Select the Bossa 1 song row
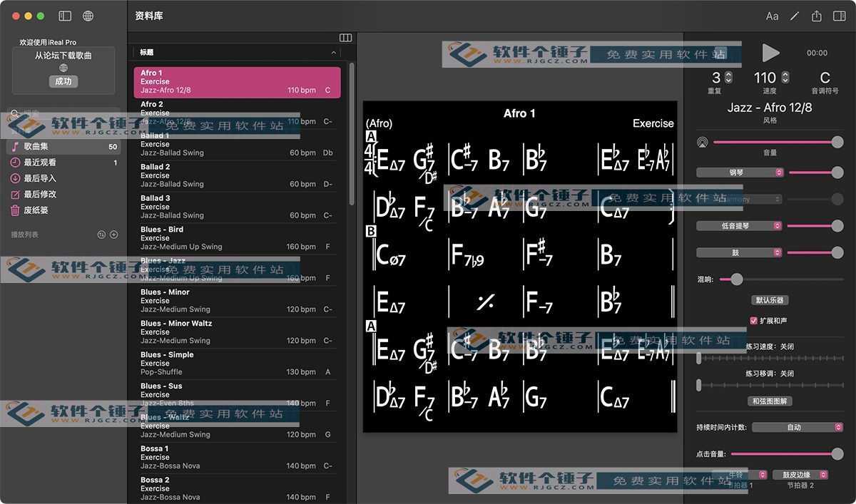Screen dimensions: 856x504 [x=237, y=458]
